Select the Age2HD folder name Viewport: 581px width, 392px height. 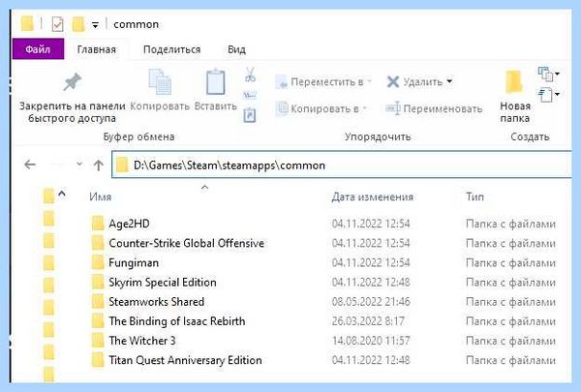(x=130, y=224)
